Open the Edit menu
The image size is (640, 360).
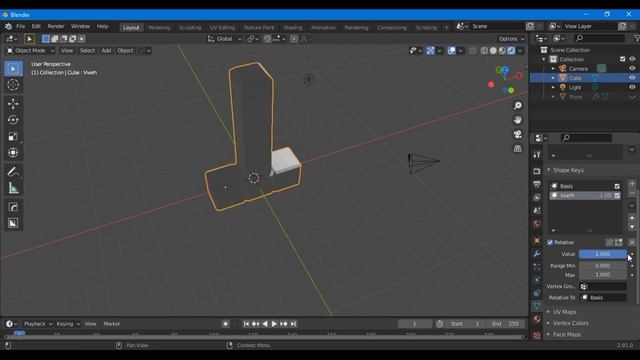(x=36, y=26)
